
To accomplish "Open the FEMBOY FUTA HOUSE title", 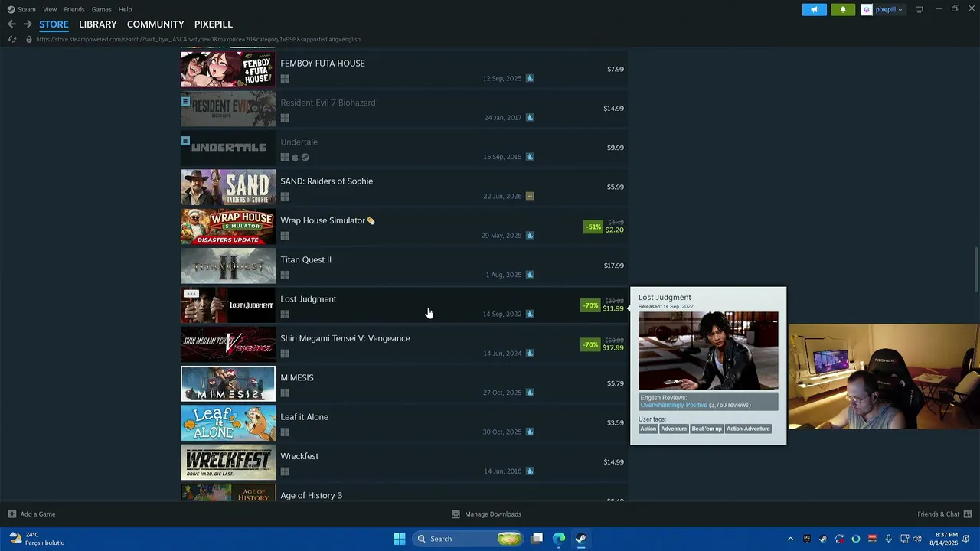I will [x=322, y=64].
